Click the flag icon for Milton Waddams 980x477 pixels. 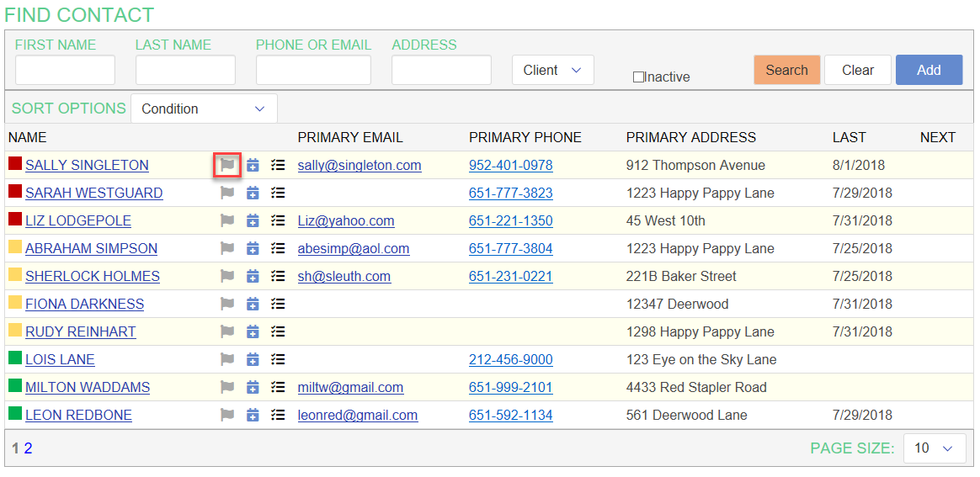coord(227,388)
